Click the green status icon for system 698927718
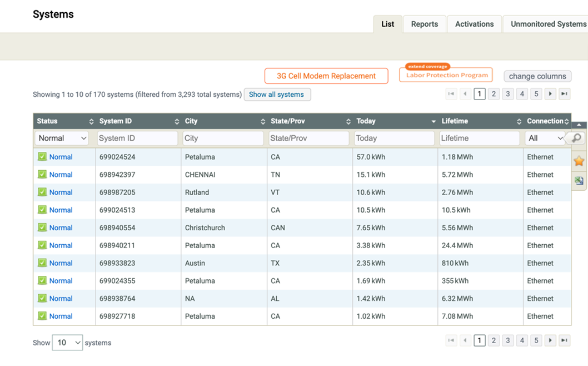This screenshot has height=366, width=588. (42, 316)
